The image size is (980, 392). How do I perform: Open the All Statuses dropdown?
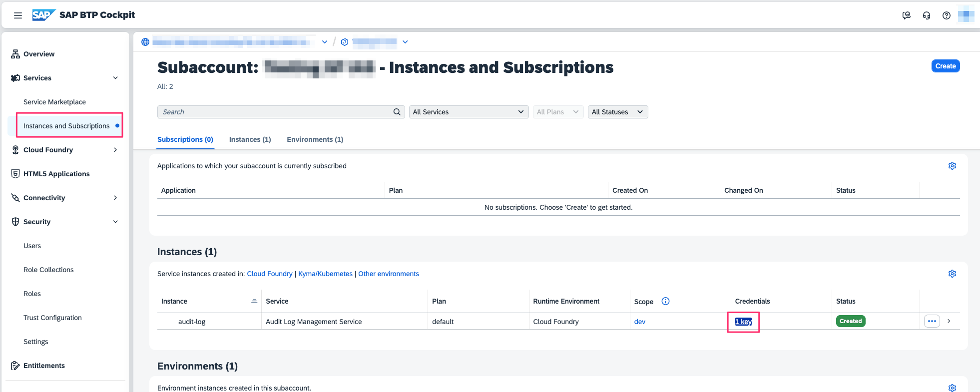coord(617,112)
